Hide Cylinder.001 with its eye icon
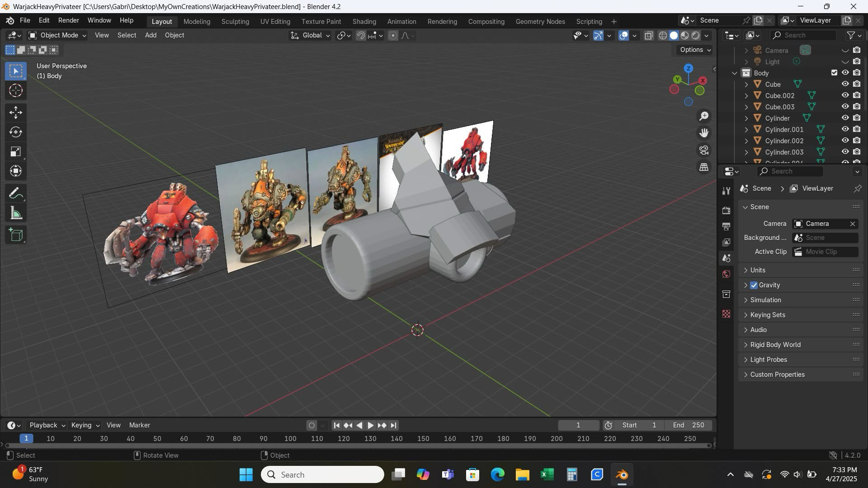The image size is (868, 488). point(845,129)
